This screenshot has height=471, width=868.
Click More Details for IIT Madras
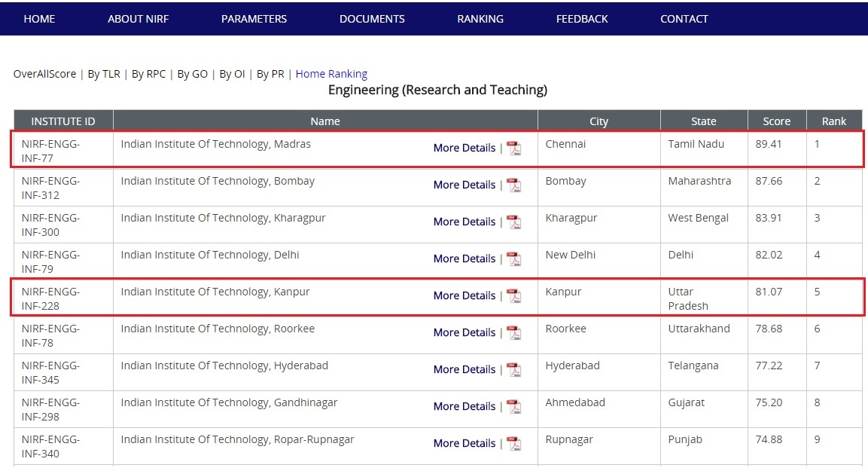[464, 148]
